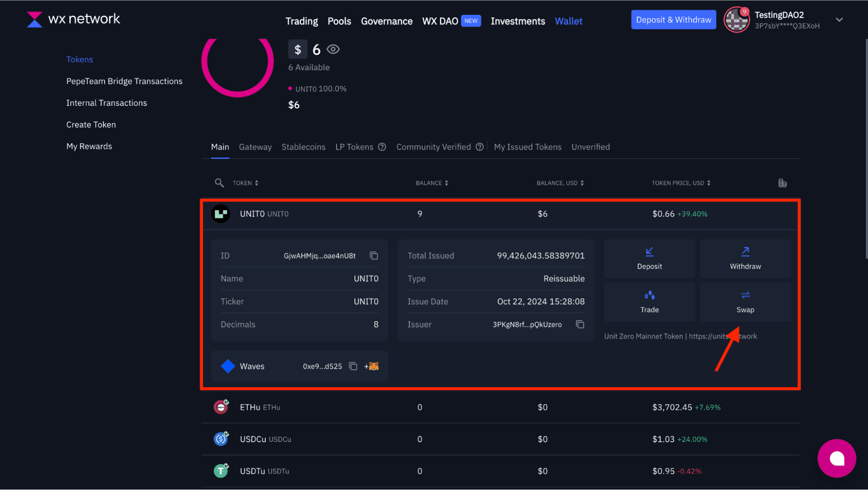
Task: Open Create Token in sidebar
Action: click(x=91, y=125)
